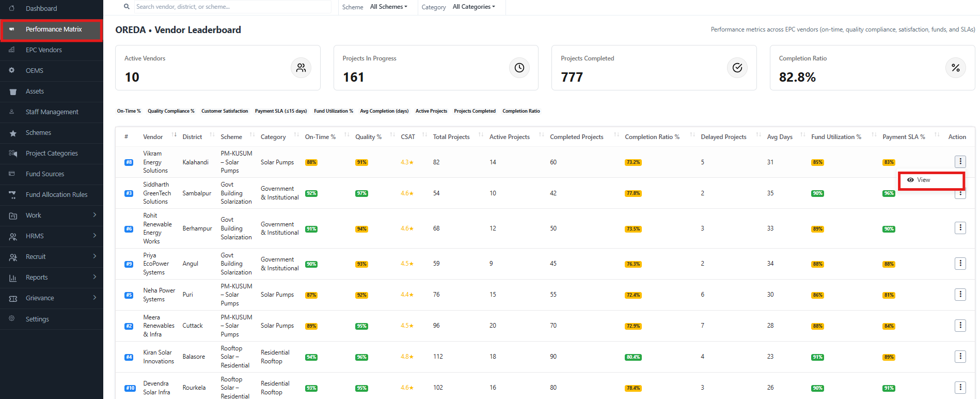
Task: Click the Active Vendors people icon
Action: (x=301, y=68)
